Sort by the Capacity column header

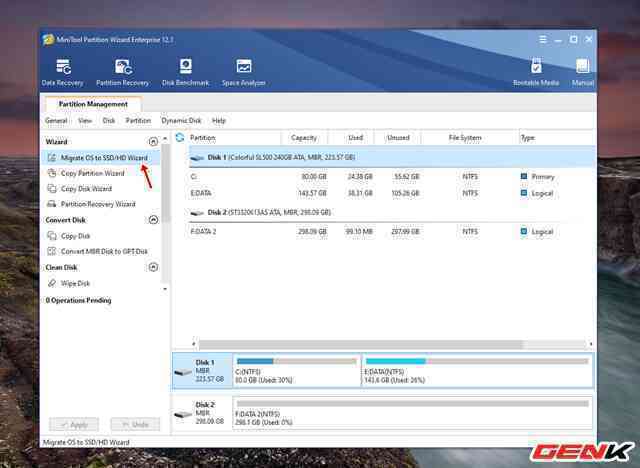tap(304, 138)
